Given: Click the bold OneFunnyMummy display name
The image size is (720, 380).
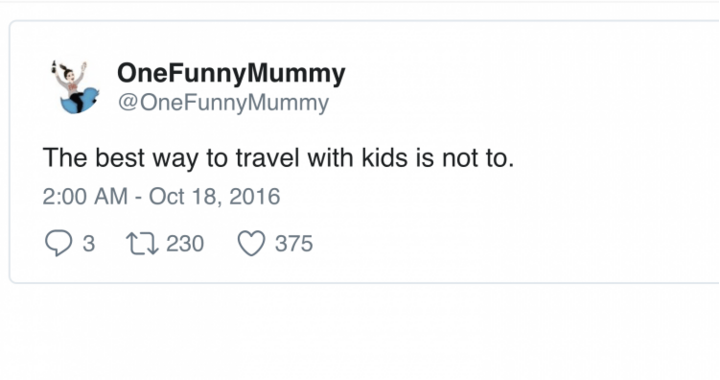Looking at the screenshot, I should pos(231,73).
